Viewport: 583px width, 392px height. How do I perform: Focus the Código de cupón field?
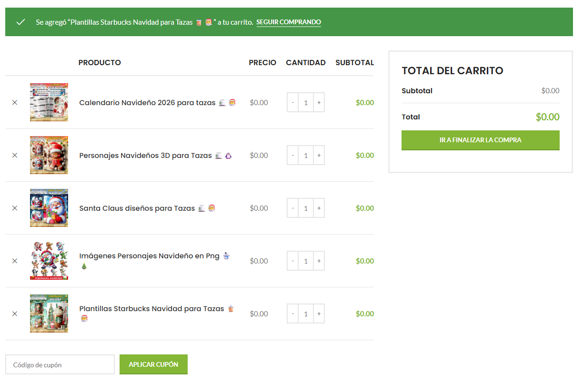pos(60,364)
